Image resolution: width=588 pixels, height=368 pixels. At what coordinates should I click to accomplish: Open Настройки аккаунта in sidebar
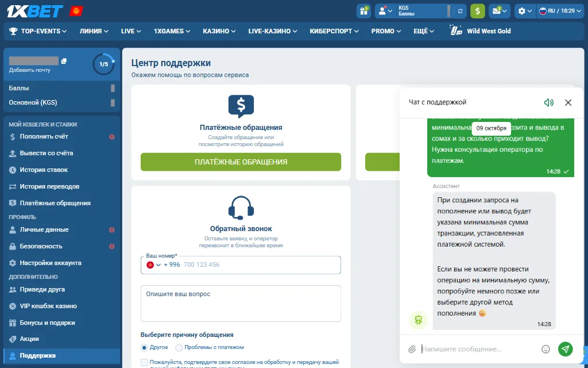62,263
